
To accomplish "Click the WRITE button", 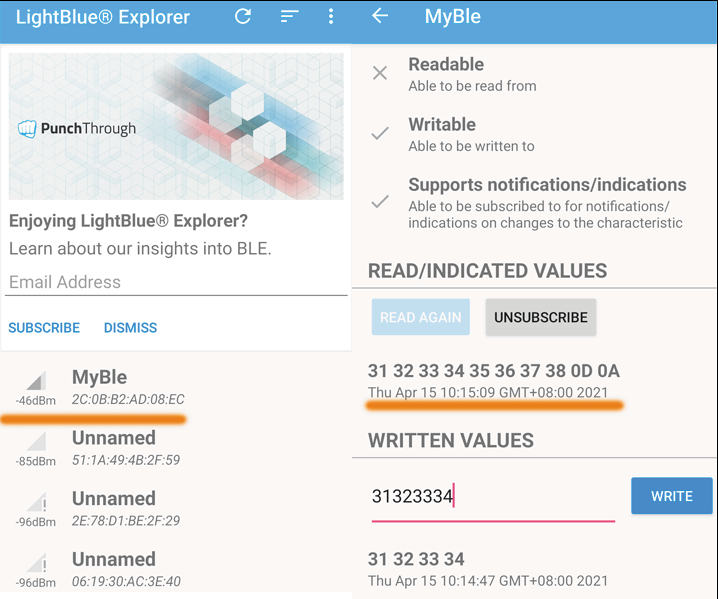I will [x=672, y=496].
